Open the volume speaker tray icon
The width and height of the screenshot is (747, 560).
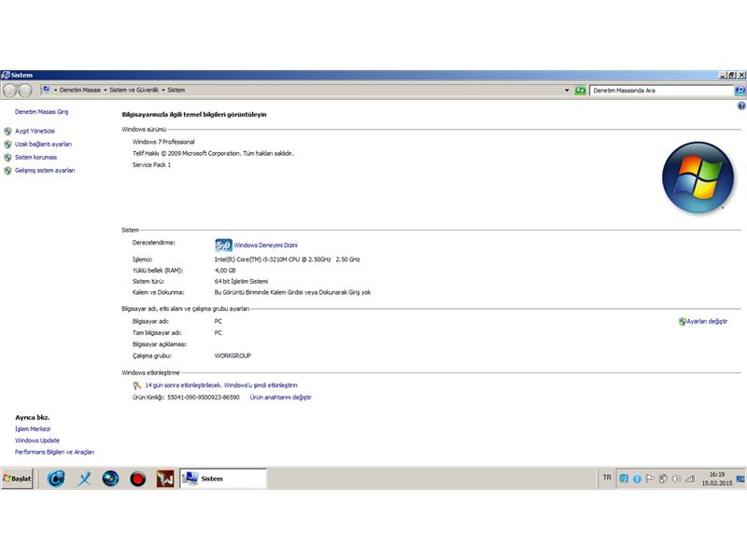(x=676, y=479)
